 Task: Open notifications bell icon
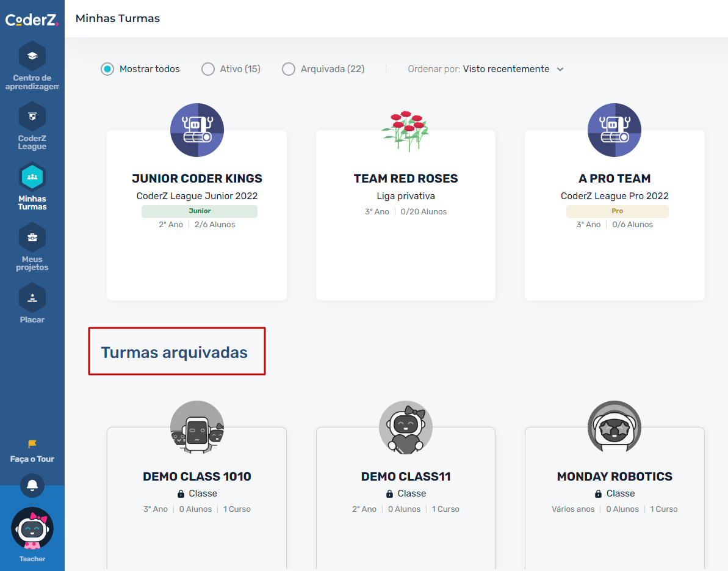point(32,486)
